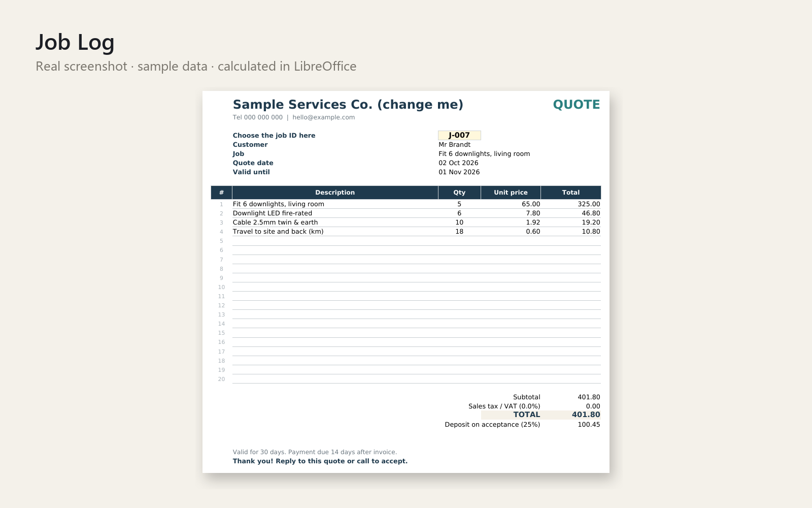
Task: Click unit price 65.00
Action: pos(531,204)
